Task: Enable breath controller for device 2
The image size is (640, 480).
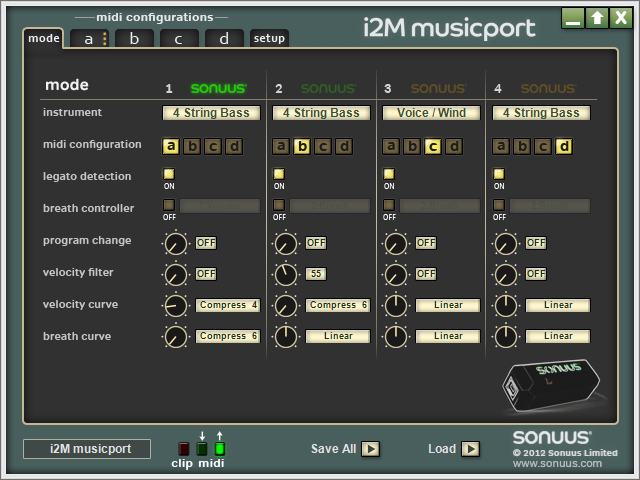Action: point(279,205)
